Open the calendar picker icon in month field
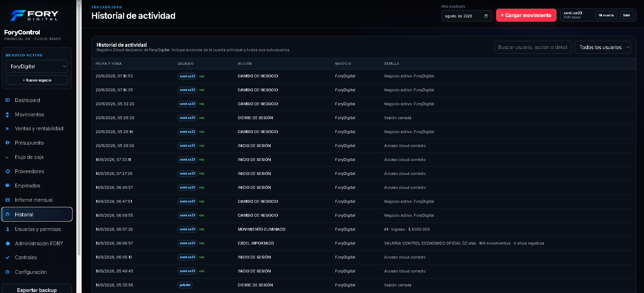 point(486,16)
